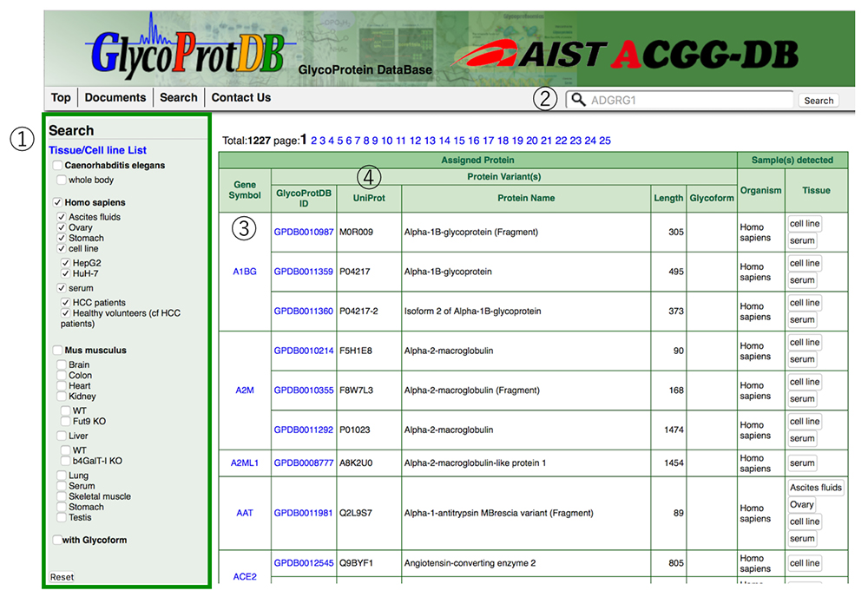The height and width of the screenshot is (597, 868).
Task: Enable the Liver checkbox
Action: click(x=62, y=436)
